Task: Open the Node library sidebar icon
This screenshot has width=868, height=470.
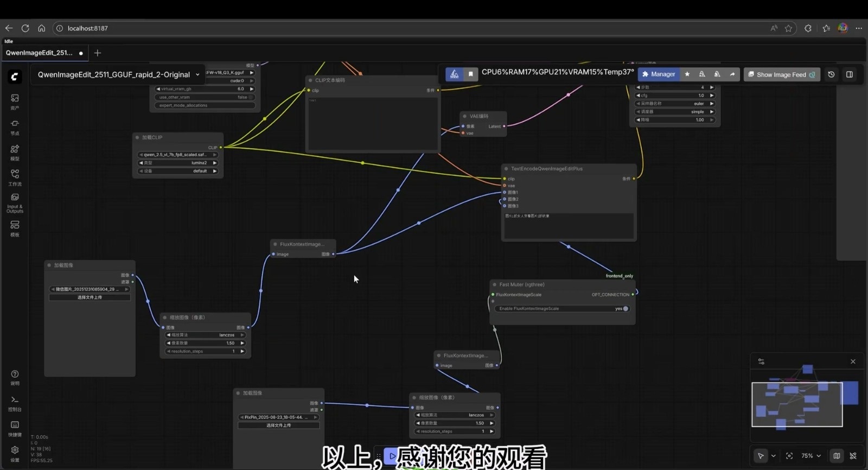Action: click(15, 126)
